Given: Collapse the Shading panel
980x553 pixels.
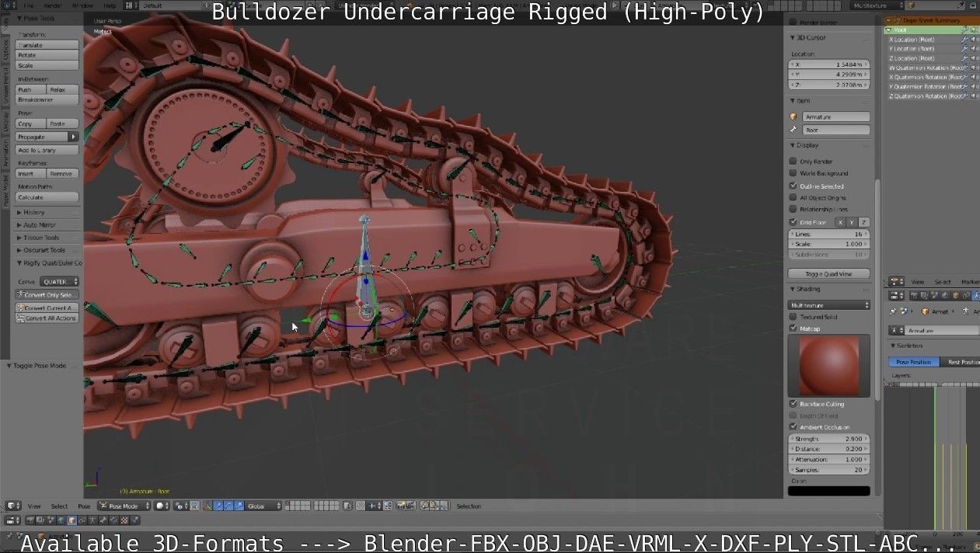Looking at the screenshot, I should click(x=792, y=289).
